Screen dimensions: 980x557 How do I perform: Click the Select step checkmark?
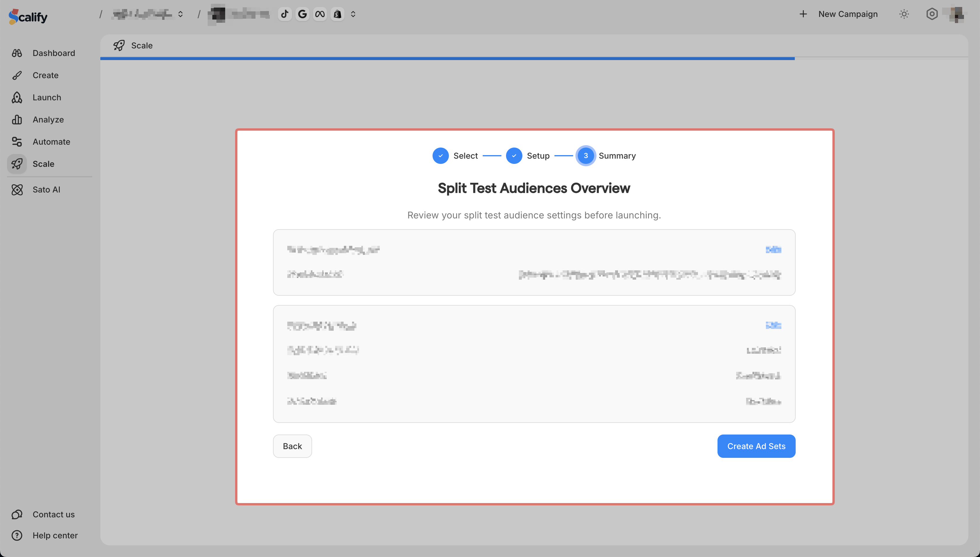(x=440, y=156)
